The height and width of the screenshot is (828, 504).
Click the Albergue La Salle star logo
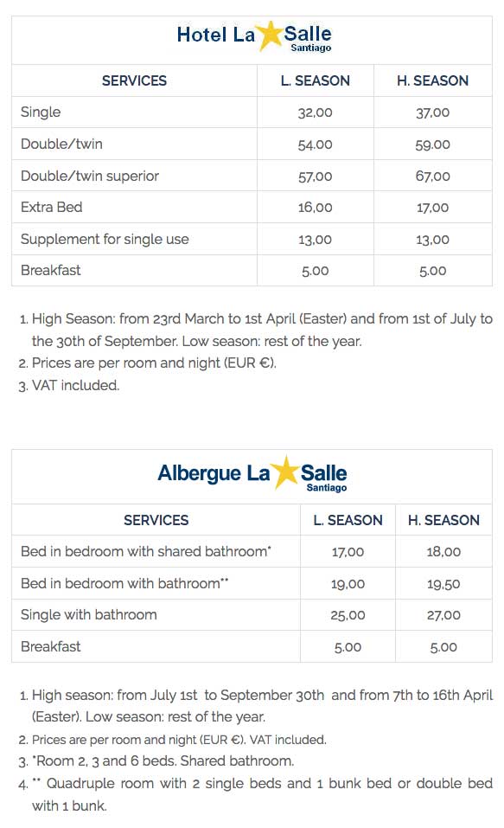coord(252,474)
